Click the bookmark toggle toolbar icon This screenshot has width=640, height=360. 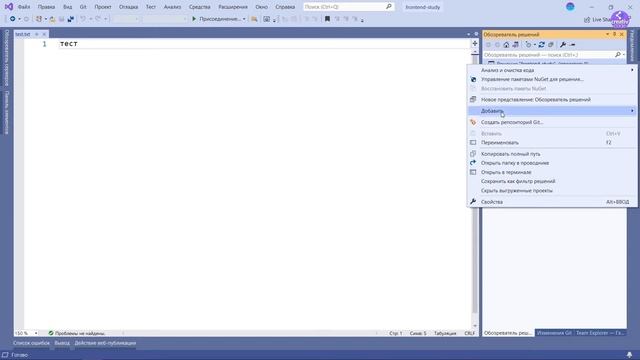click(x=327, y=19)
